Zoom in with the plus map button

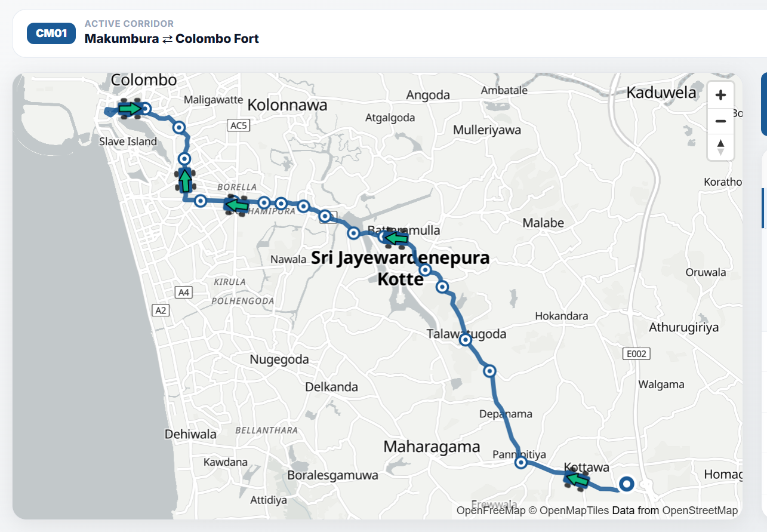pyautogui.click(x=720, y=95)
